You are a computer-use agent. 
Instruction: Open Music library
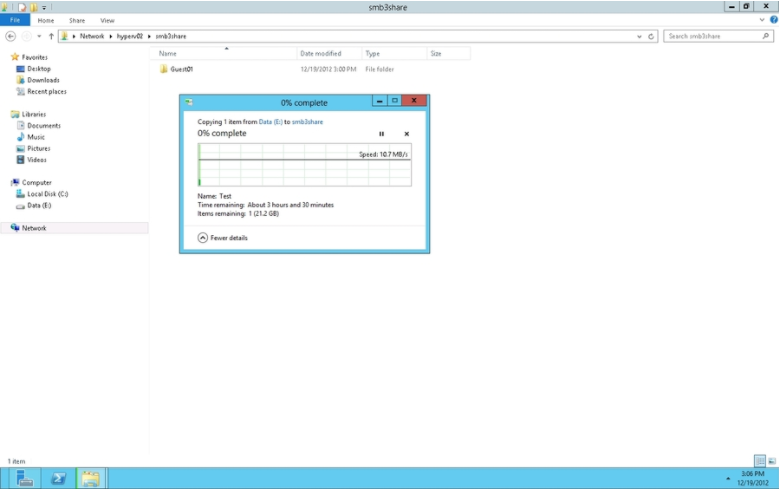pos(36,137)
